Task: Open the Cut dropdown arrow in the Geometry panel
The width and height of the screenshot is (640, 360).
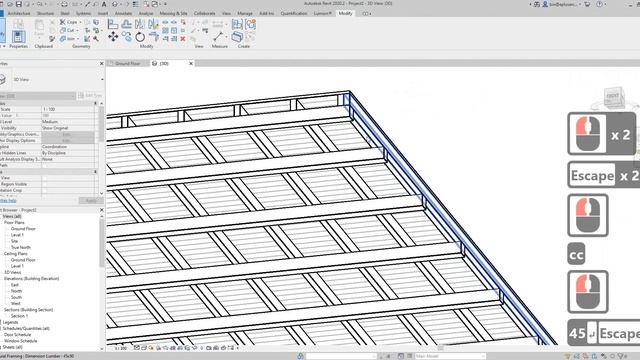Action: tap(77, 30)
